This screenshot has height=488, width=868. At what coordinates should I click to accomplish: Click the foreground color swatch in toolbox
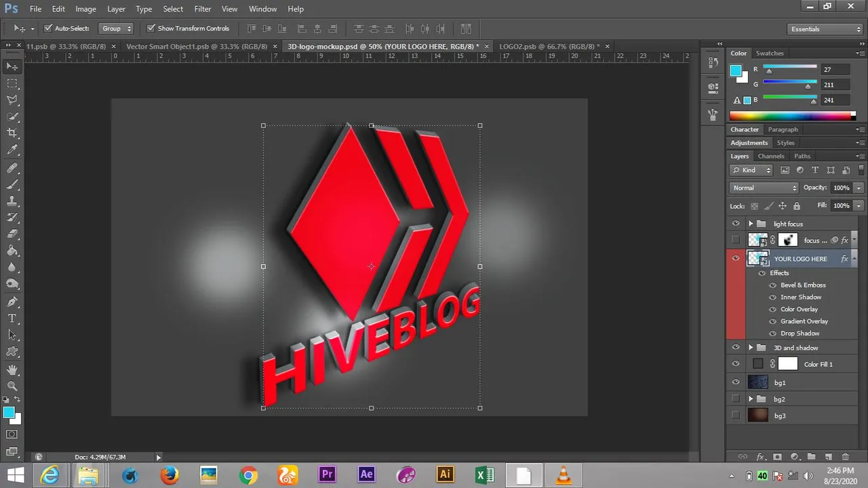pyautogui.click(x=9, y=413)
